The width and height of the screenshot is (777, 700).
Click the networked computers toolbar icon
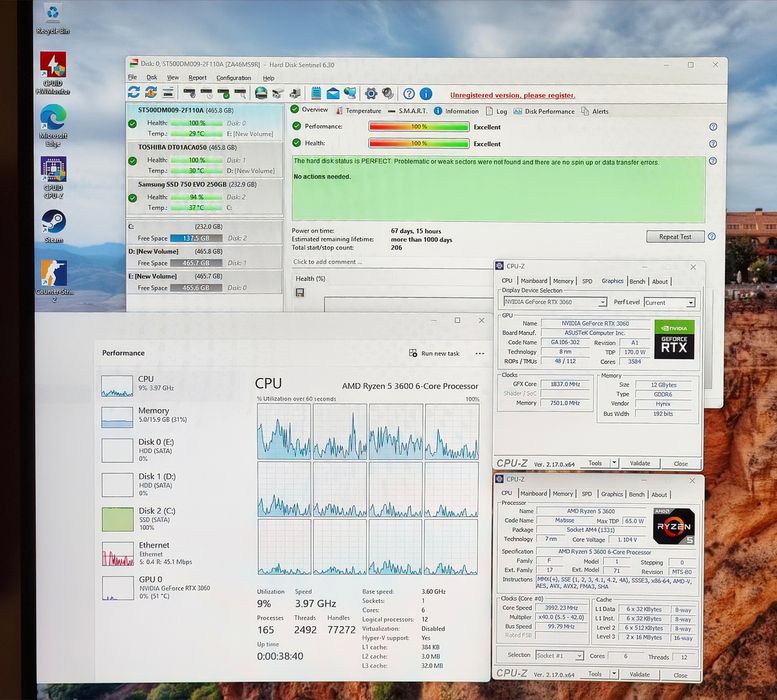point(350,93)
